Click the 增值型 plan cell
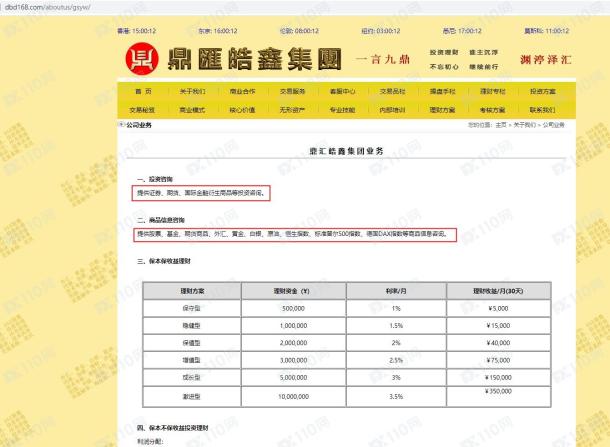 191,360
